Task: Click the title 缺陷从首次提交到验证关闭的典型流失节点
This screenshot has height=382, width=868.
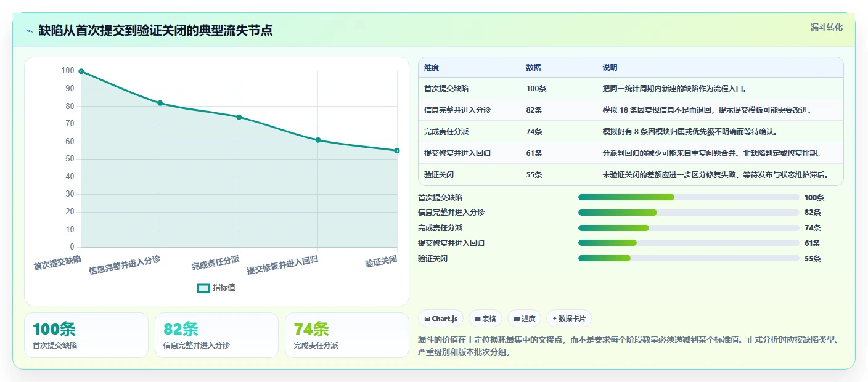Action: (155, 31)
